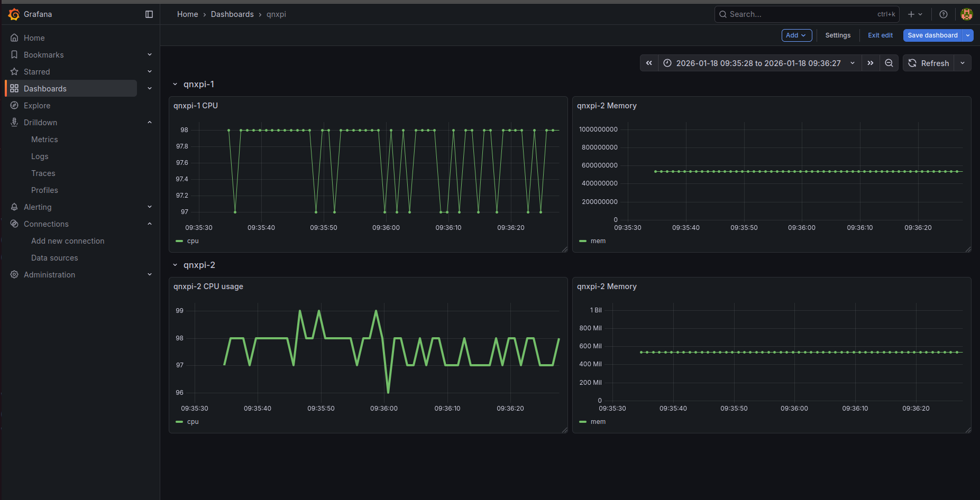The width and height of the screenshot is (980, 500).
Task: Open the refresh interval dropdown
Action: click(963, 63)
